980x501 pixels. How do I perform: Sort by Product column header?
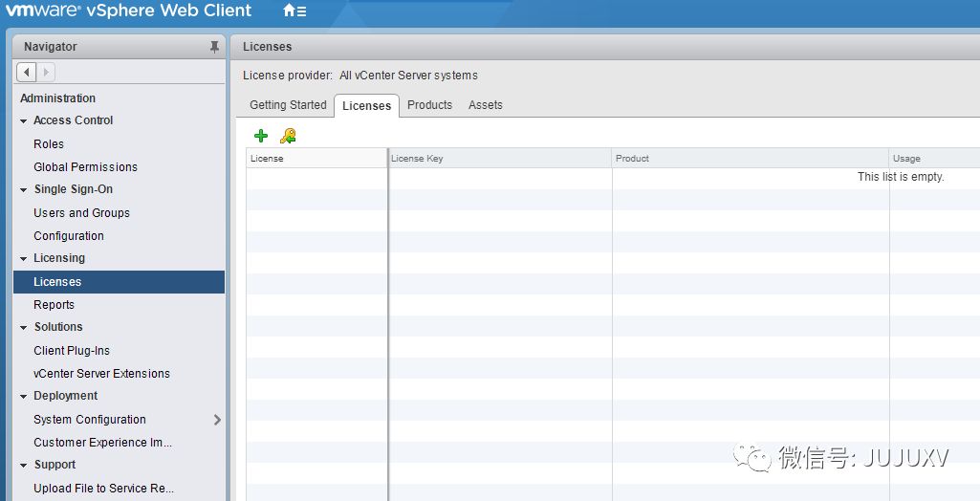[750, 158]
